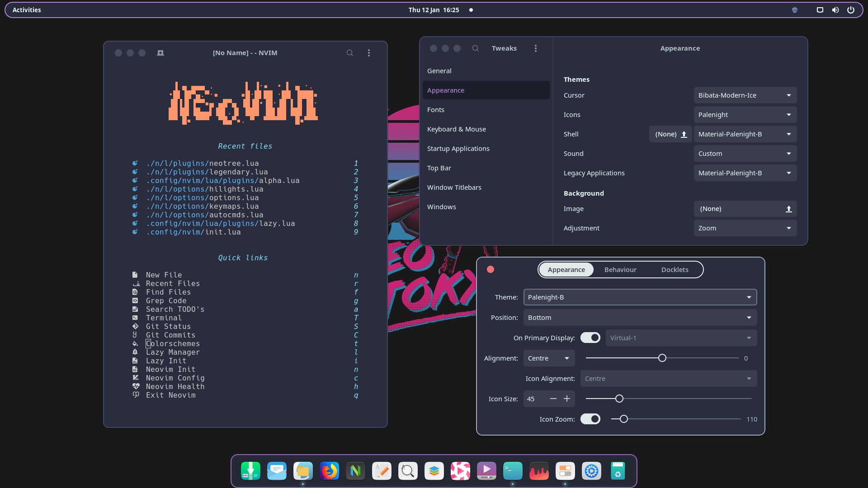The height and width of the screenshot is (488, 868).
Task: Click Activities in the top bar
Action: click(27, 10)
